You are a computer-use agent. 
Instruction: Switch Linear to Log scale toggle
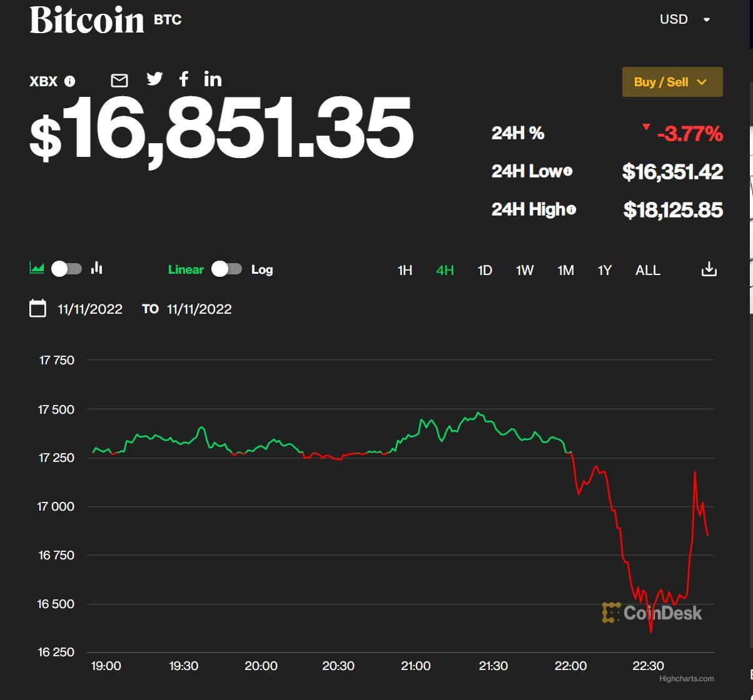pos(226,269)
